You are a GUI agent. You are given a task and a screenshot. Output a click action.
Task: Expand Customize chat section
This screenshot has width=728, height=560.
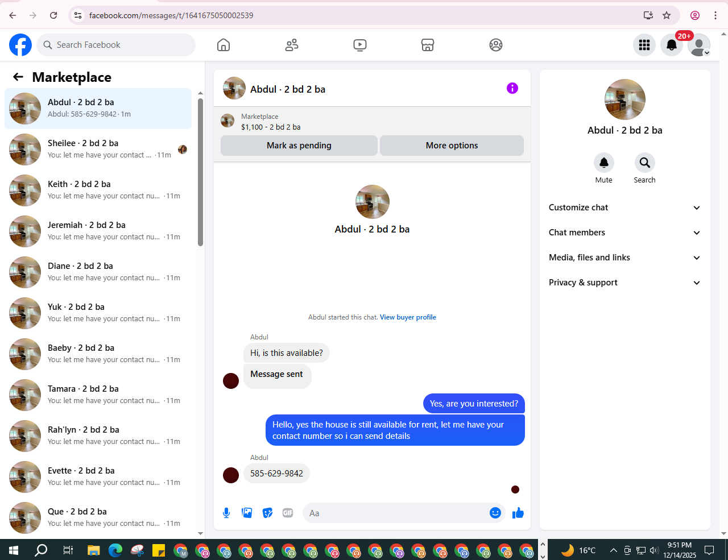coord(625,208)
